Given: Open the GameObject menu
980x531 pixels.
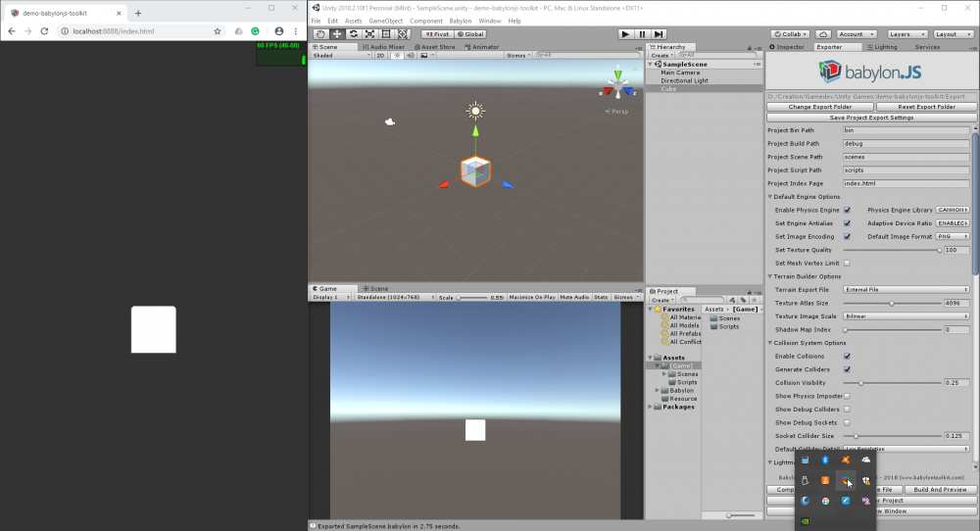Looking at the screenshot, I should click(x=385, y=21).
